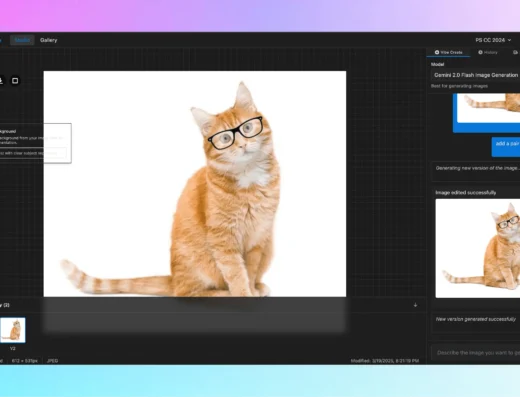Switch to the Gallery tab
This screenshot has width=520, height=397.
(49, 40)
